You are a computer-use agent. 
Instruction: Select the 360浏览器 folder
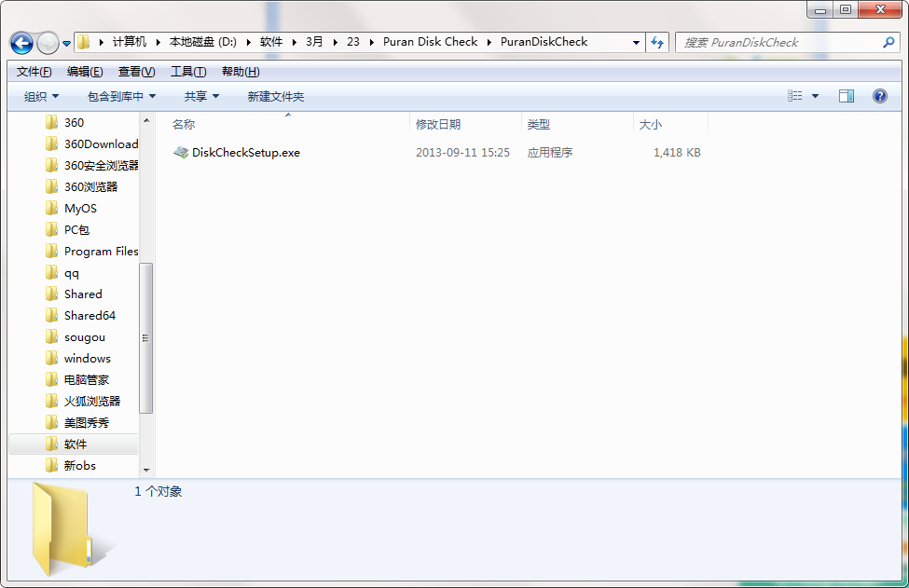[90, 186]
